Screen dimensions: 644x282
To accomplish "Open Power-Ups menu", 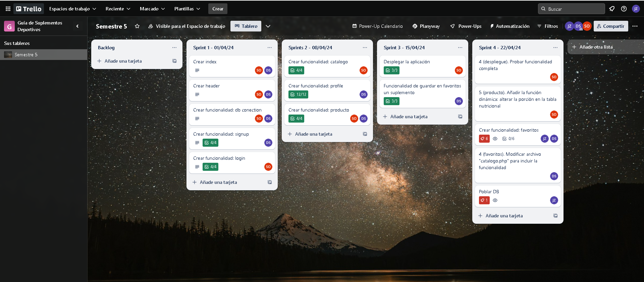I will click(x=466, y=26).
